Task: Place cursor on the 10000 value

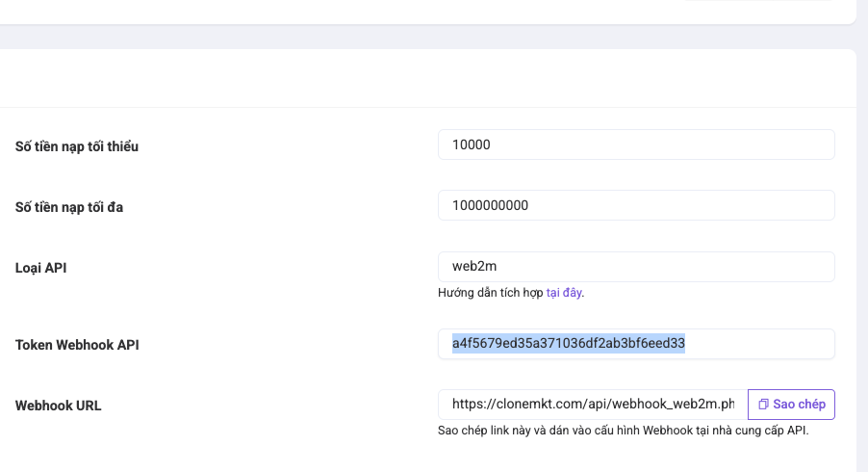Action: (x=472, y=144)
